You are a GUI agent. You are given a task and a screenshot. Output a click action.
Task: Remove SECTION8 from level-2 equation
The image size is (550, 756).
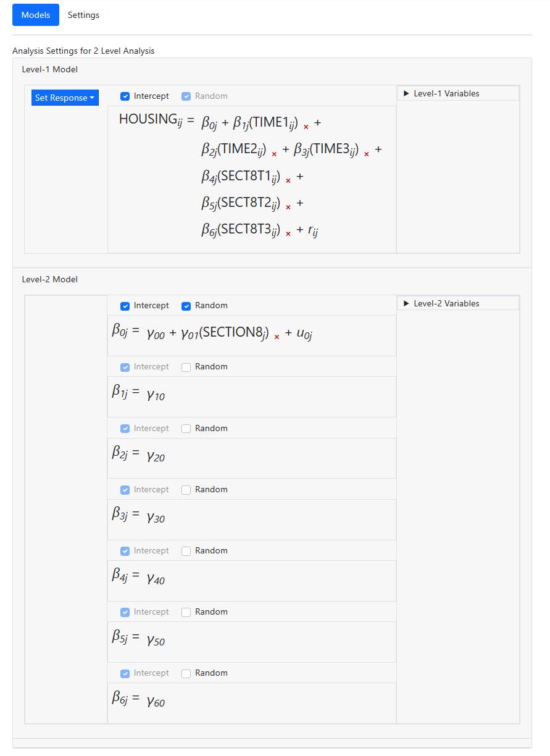[277, 337]
